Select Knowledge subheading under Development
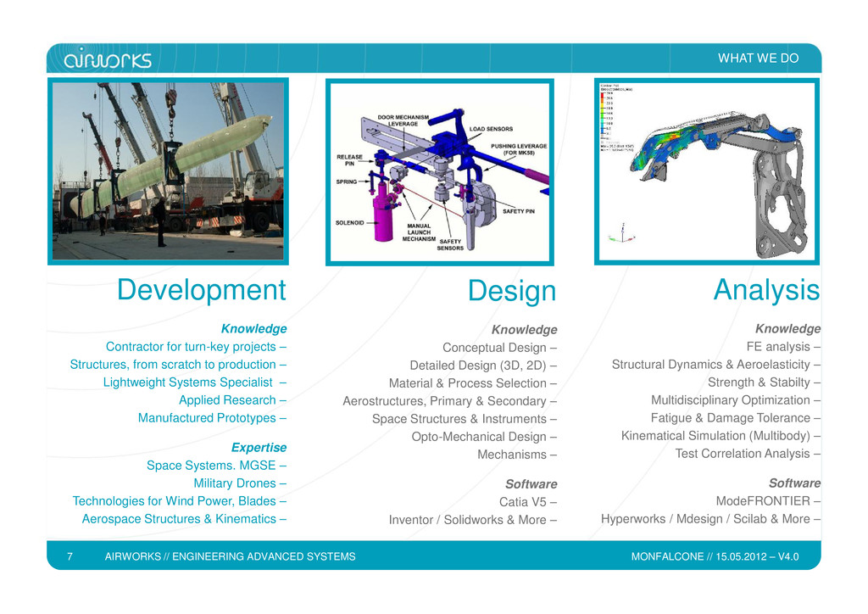Image resolution: width=868 pixels, height=614 pixels. pos(253,329)
